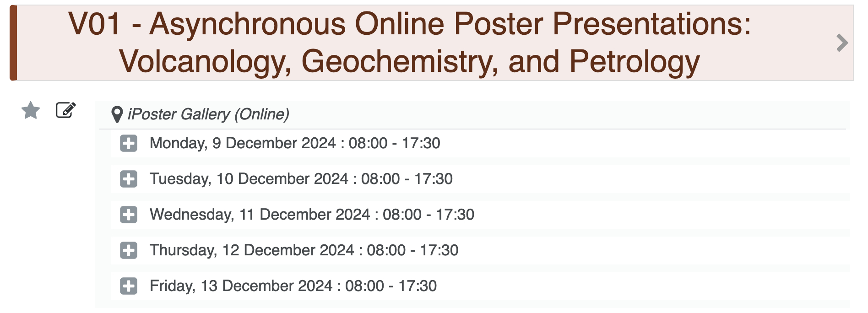The image size is (868, 313).
Task: Click the 08:00 - 17:30 time on Thursday's row
Action: [x=412, y=250]
